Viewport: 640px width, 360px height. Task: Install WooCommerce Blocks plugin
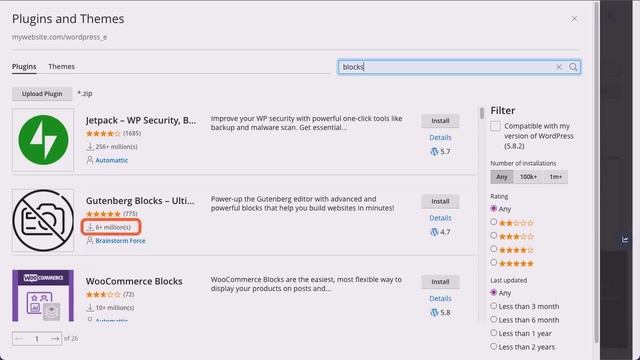[440, 282]
